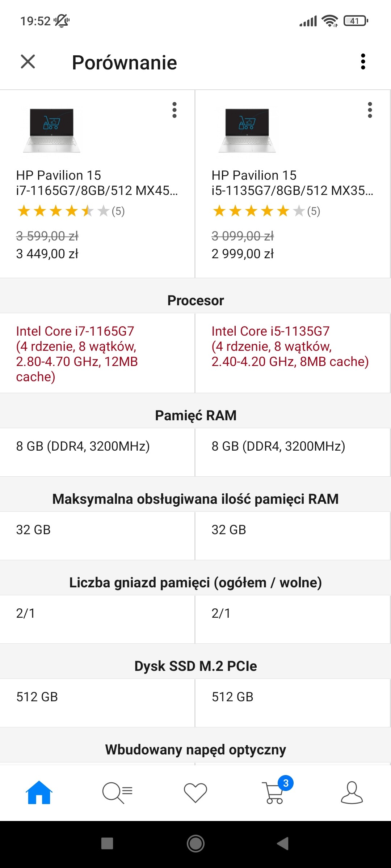
Task: View star rating of the i7 laptop
Action: coord(71,211)
